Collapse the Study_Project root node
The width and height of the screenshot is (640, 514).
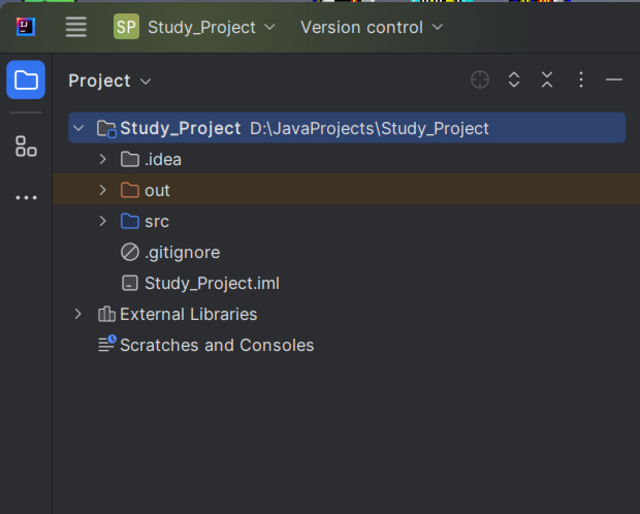tap(78, 128)
